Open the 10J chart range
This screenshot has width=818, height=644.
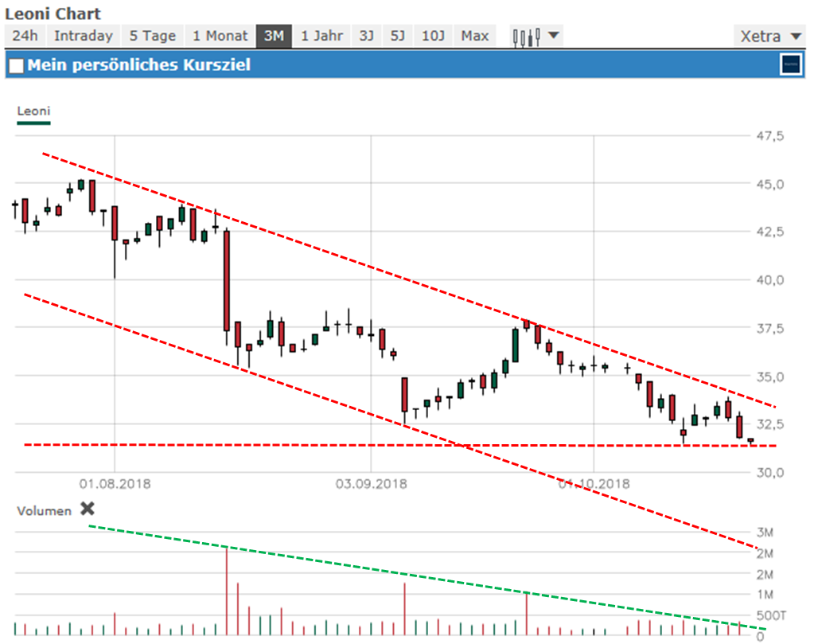click(434, 36)
